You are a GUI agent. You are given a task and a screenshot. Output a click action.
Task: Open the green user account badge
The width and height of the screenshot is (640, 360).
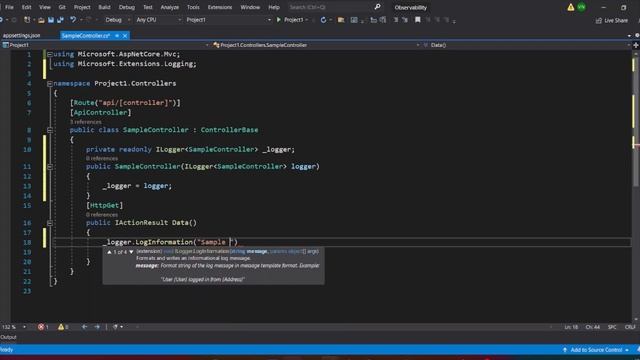581,7
